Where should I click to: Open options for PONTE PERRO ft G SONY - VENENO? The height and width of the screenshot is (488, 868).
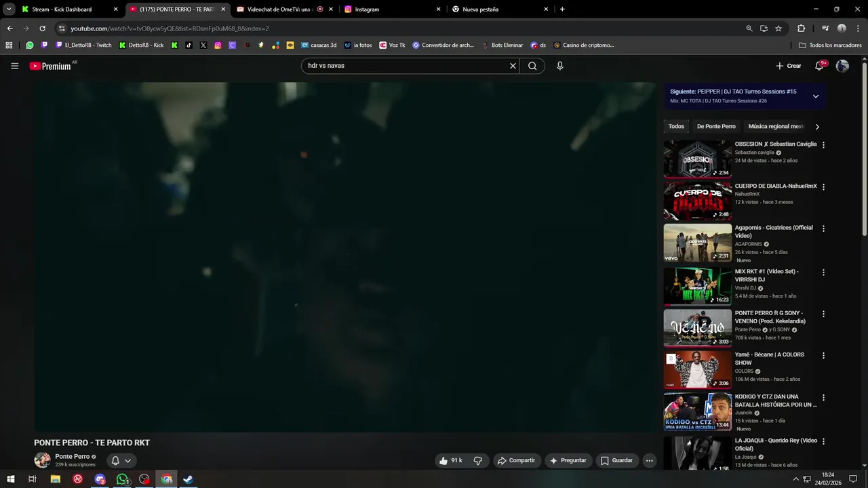tap(823, 314)
